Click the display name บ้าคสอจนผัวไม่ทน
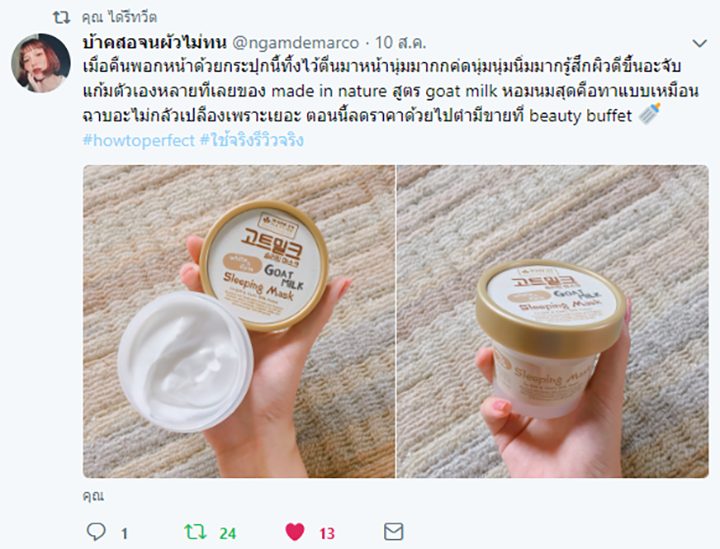 155,42
